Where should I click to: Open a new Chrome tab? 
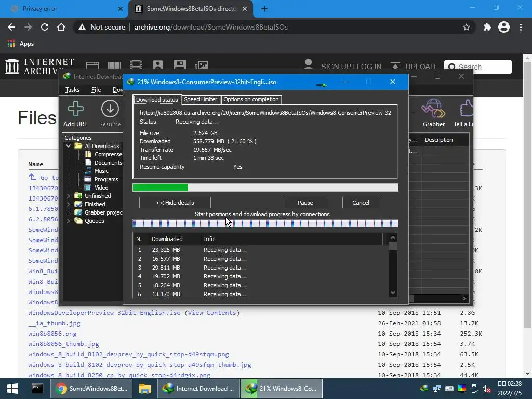(264, 9)
